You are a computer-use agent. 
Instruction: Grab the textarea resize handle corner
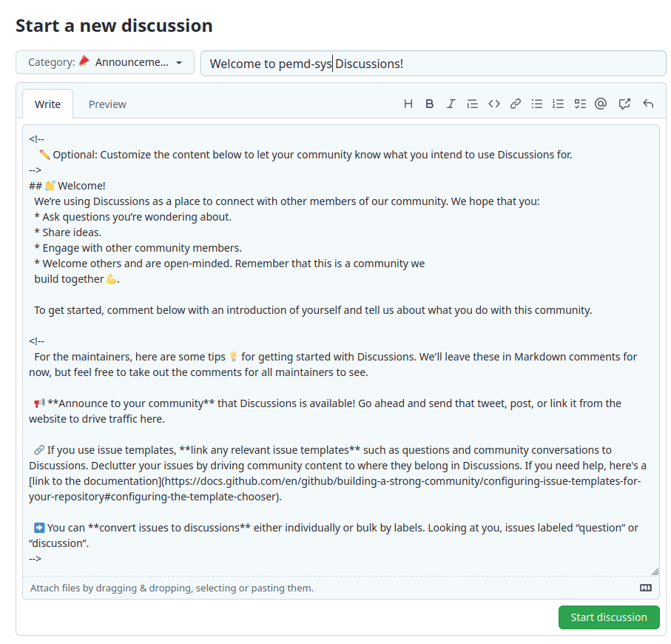click(x=655, y=571)
